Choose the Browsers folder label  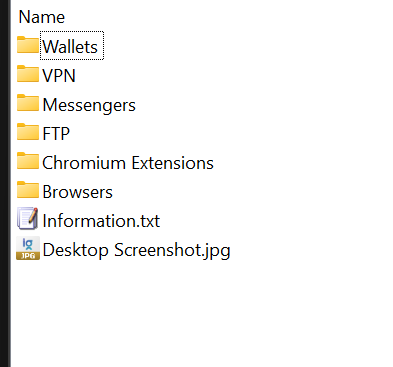(78, 192)
